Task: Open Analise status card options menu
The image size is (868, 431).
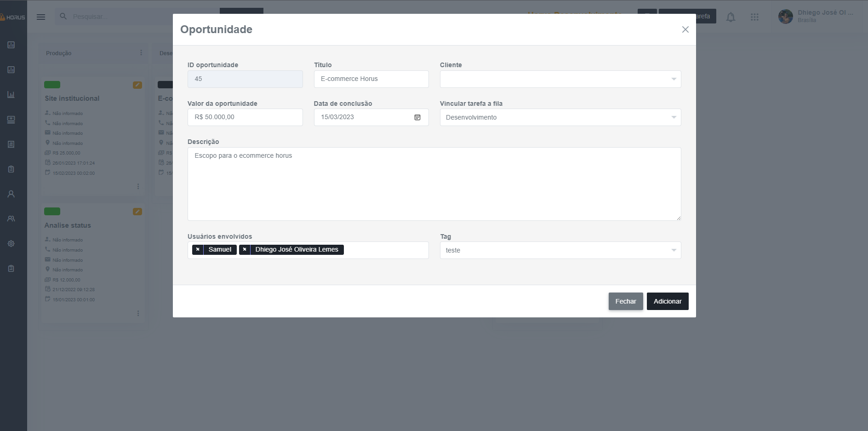Action: click(138, 313)
